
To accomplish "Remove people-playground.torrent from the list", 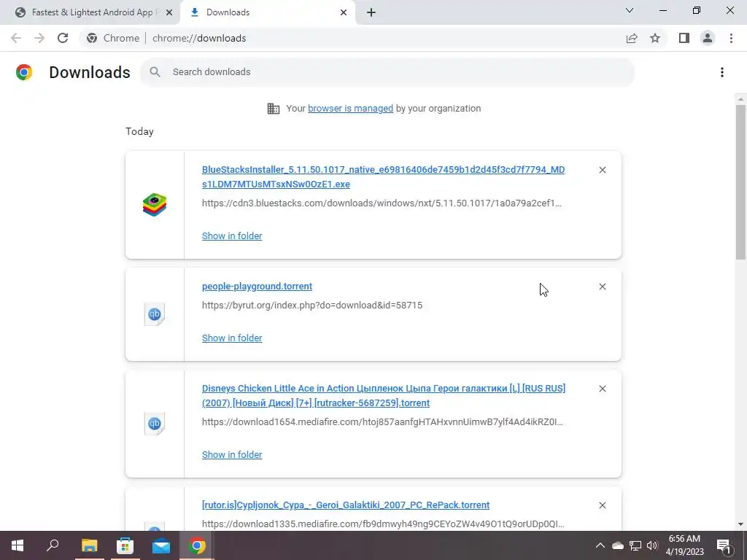I will tap(602, 287).
